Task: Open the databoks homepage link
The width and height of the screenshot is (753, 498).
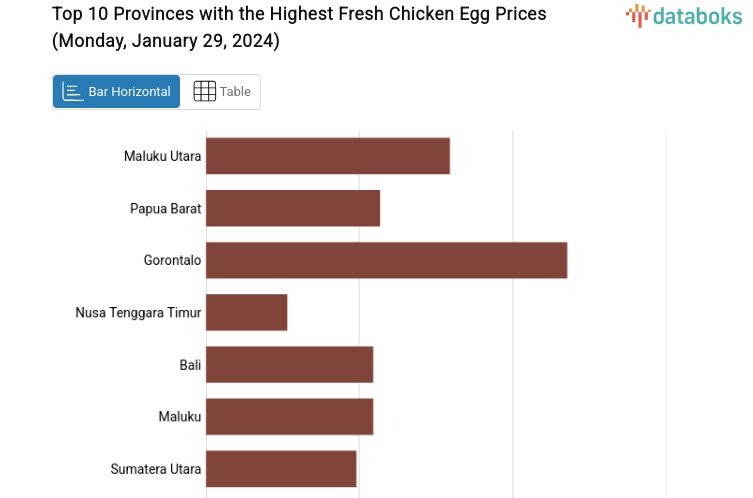Action: [x=684, y=15]
